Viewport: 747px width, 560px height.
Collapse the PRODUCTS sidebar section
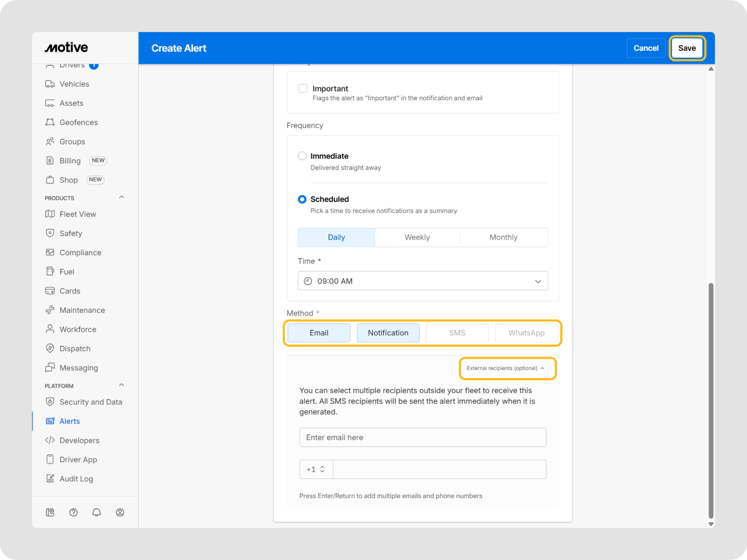[121, 197]
